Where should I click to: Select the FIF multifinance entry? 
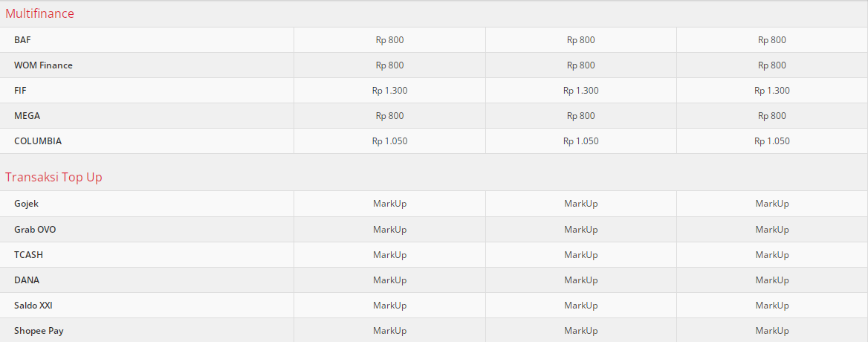(21, 91)
